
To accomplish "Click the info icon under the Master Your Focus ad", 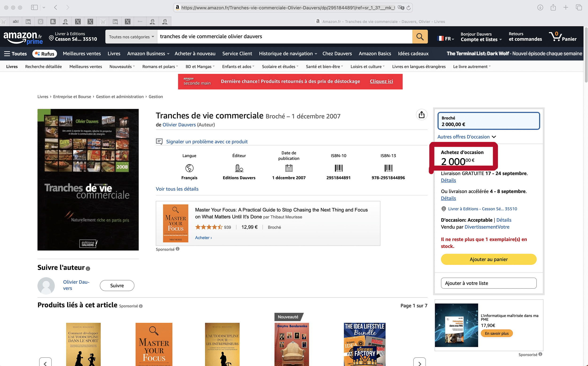I will coord(178,249).
